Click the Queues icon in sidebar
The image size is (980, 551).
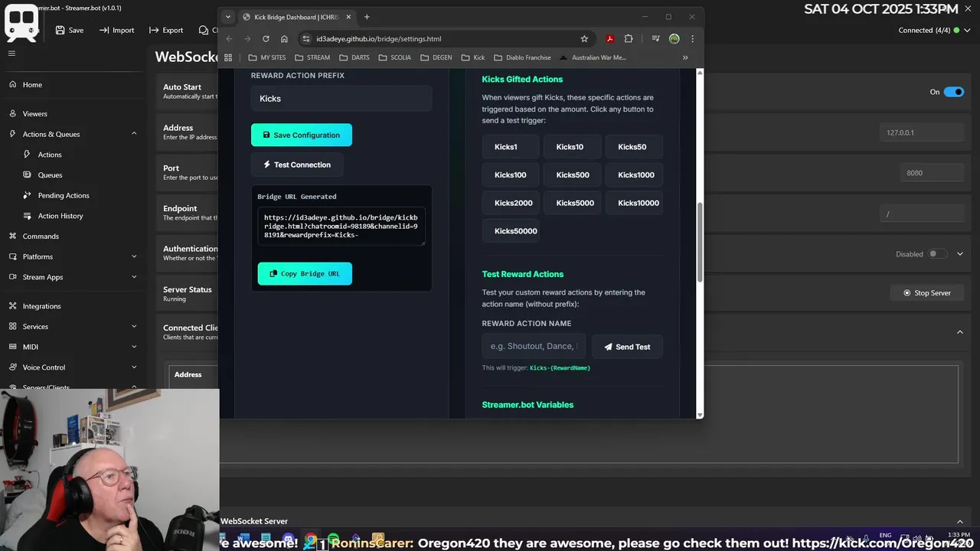28,174
